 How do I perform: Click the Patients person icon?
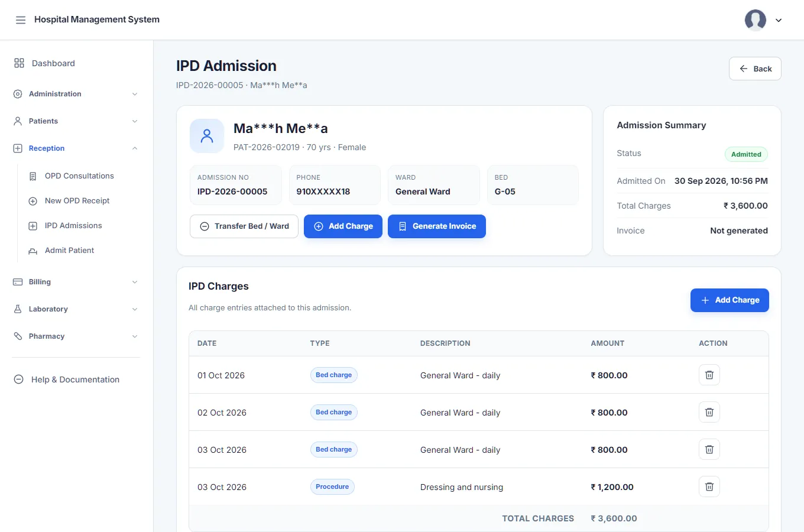click(18, 121)
